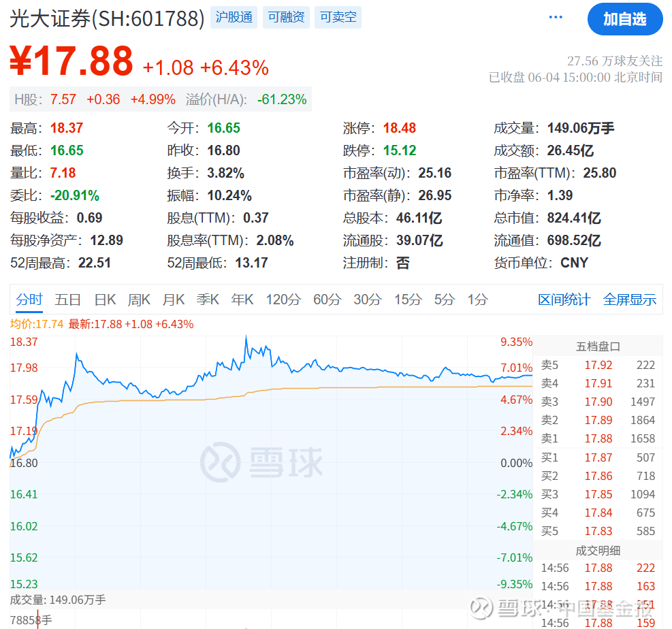Select the 卖1 order row at 17.88
Image resolution: width=672 pixels, height=629 pixels.
pyautogui.click(x=598, y=439)
